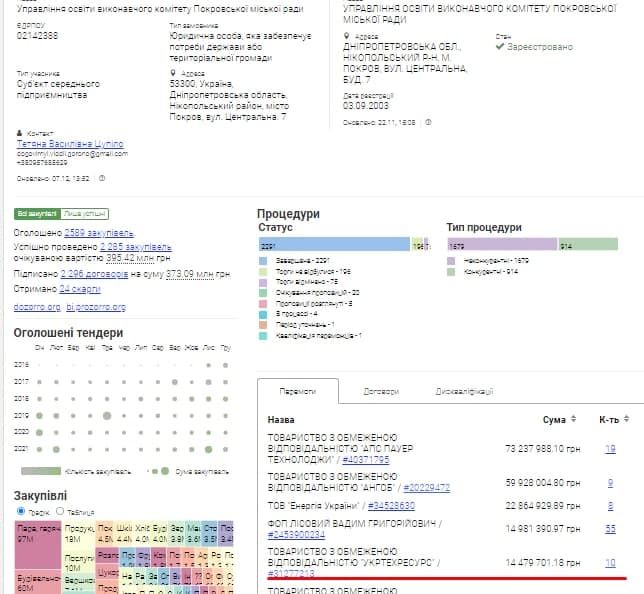The image size is (644, 594).
Task: Toggle to Всі закупівлі filter
Action: click(x=37, y=213)
